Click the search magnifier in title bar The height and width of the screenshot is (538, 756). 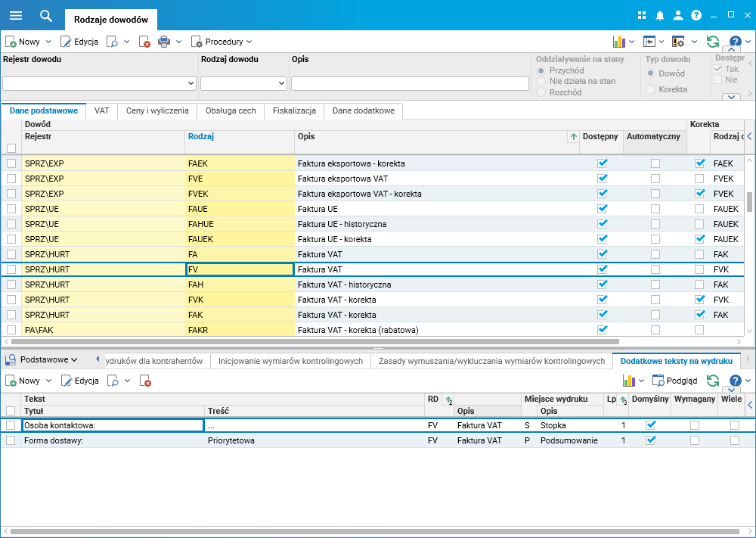pyautogui.click(x=46, y=15)
